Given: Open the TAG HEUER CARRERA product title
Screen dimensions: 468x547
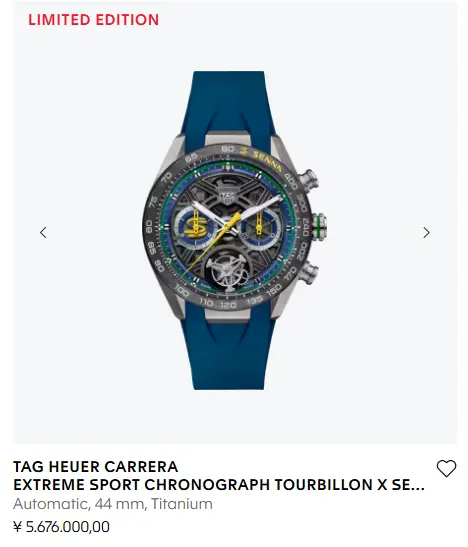Looking at the screenshot, I should (96, 466).
